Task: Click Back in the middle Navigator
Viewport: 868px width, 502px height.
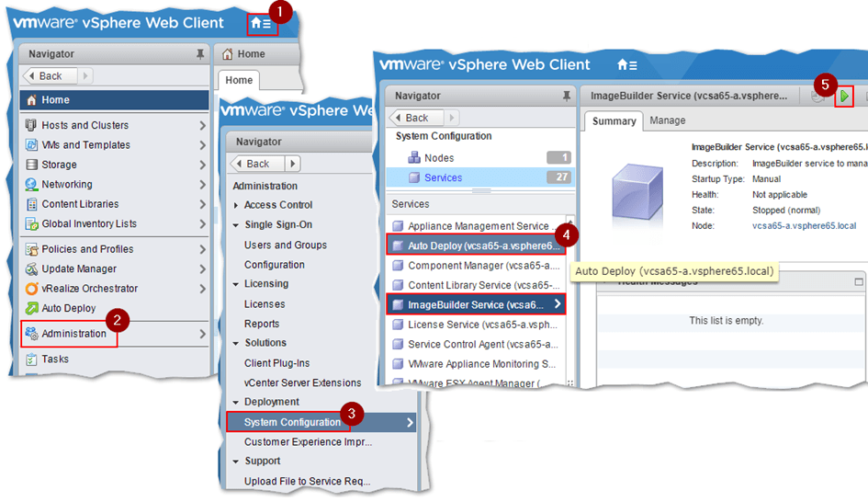Action: [257, 164]
